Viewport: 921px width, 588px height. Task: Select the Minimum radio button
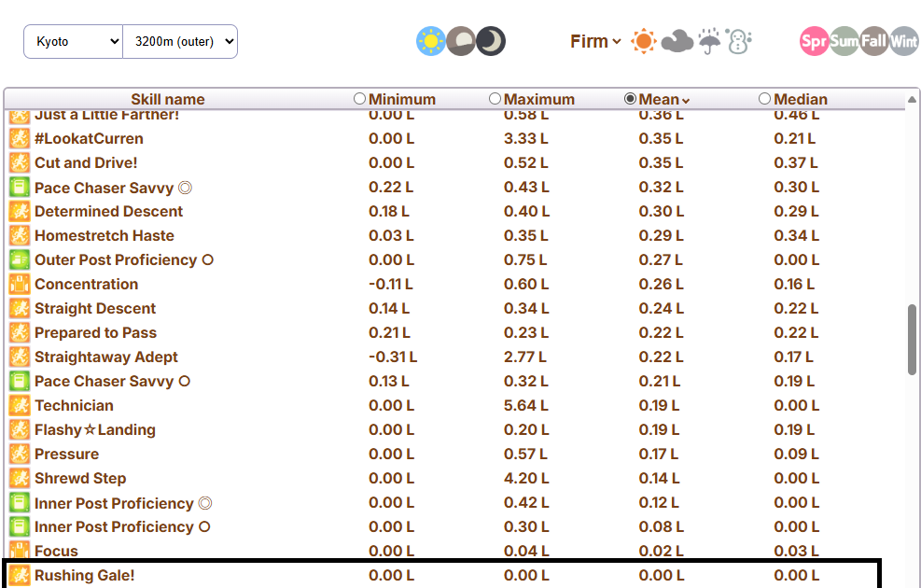(x=359, y=99)
